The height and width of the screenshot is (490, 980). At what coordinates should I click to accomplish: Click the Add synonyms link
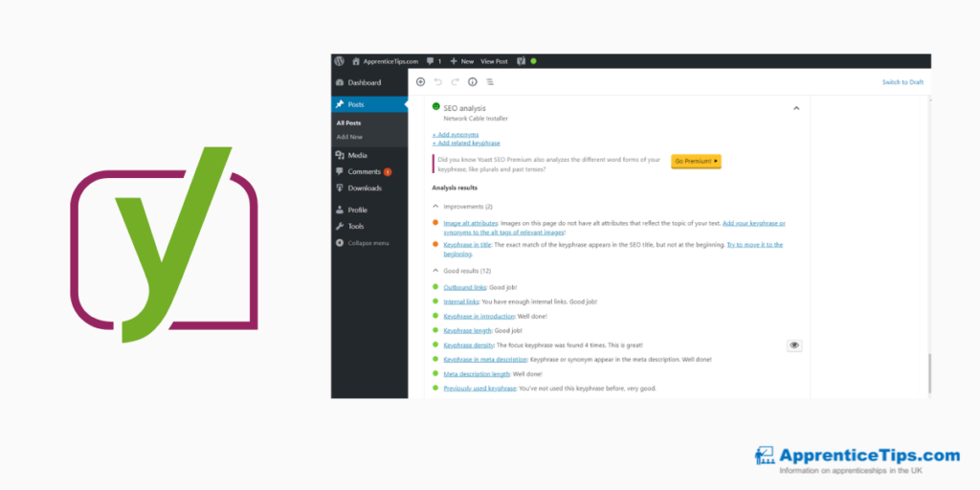tap(456, 134)
